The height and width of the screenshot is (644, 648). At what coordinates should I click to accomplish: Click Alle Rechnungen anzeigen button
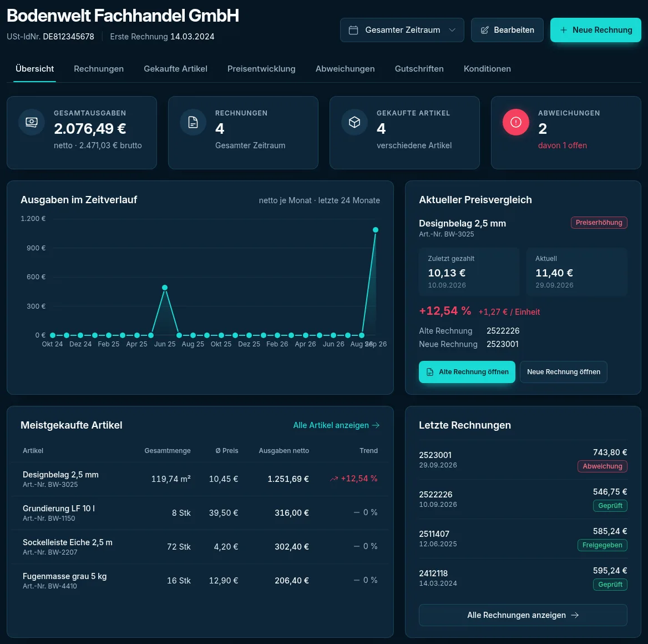[523, 615]
